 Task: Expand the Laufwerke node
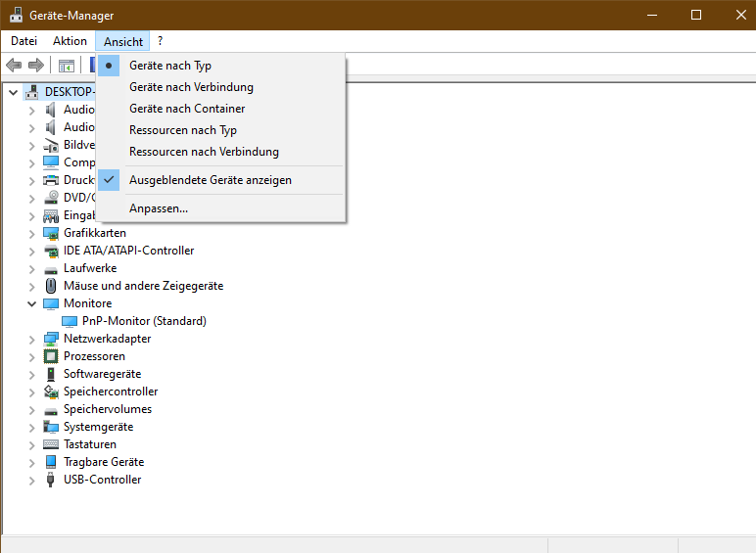pyautogui.click(x=31, y=269)
